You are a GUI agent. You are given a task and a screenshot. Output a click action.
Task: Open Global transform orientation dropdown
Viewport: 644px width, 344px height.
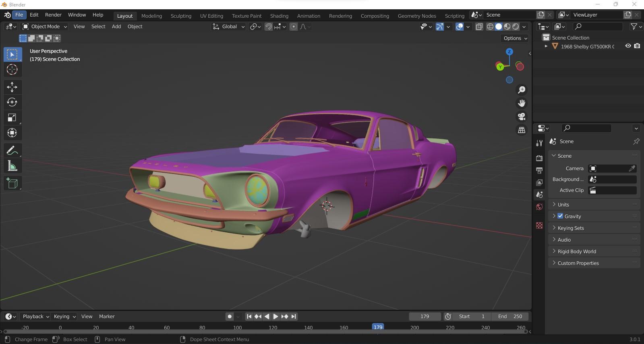228,27
